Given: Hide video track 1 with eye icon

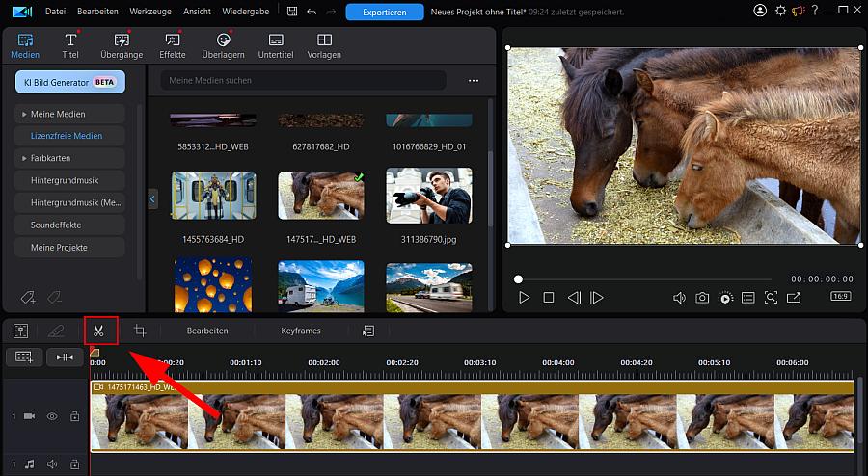Looking at the screenshot, I should pyautogui.click(x=52, y=417).
